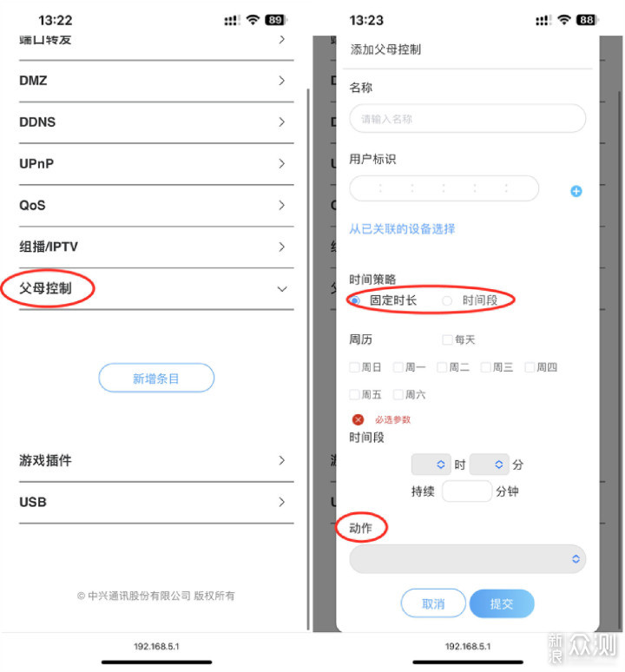
Task: Open USB settings via its chevron arrow
Action: point(281,502)
